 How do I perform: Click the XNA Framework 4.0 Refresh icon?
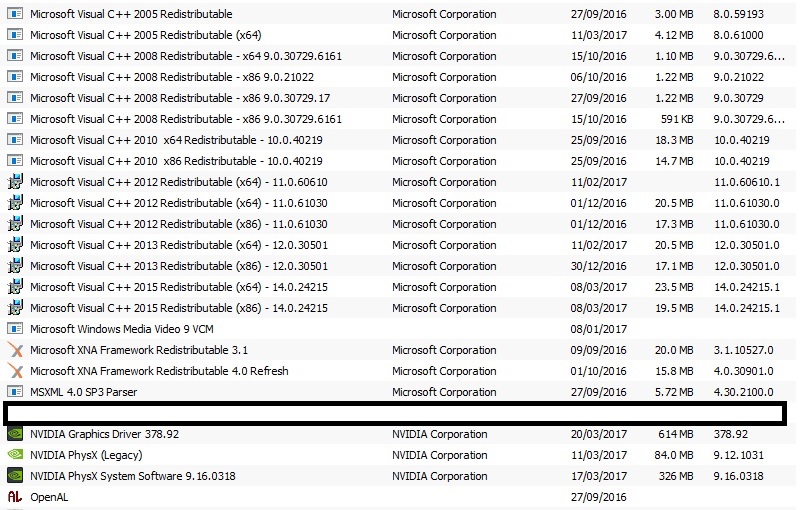[x=15, y=371]
